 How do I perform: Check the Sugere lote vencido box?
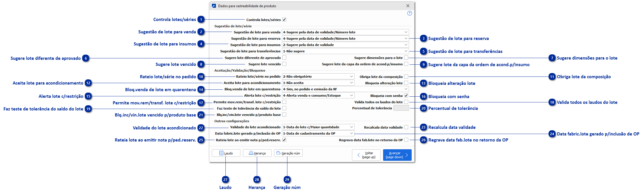[284, 64]
